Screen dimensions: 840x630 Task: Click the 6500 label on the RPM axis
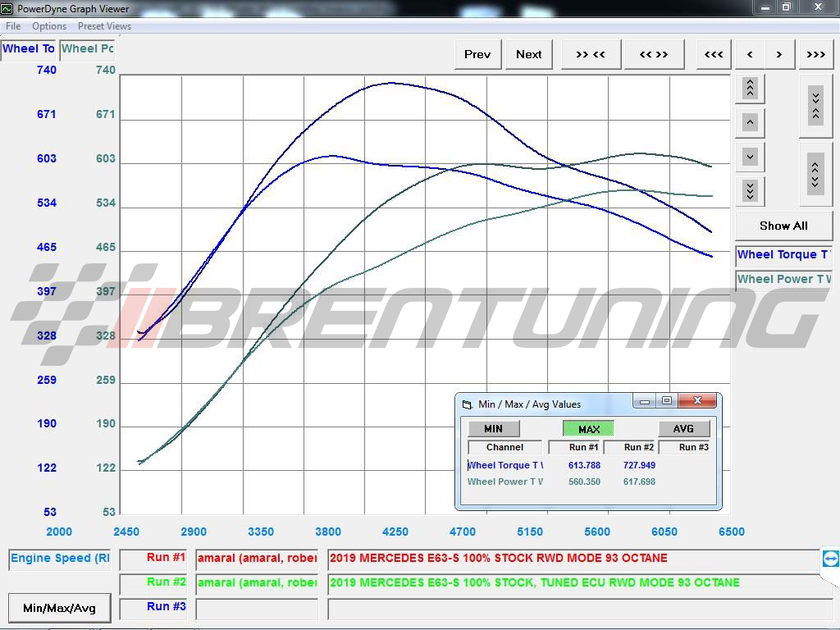732,532
